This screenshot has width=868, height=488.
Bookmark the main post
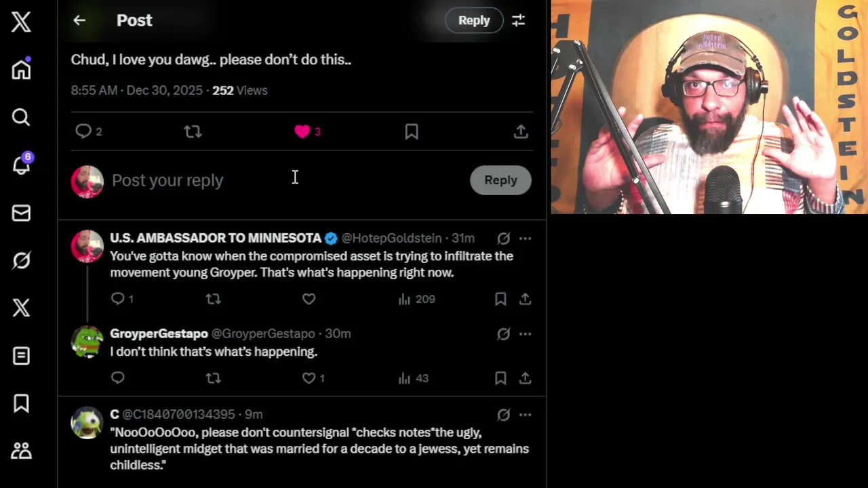pos(412,131)
